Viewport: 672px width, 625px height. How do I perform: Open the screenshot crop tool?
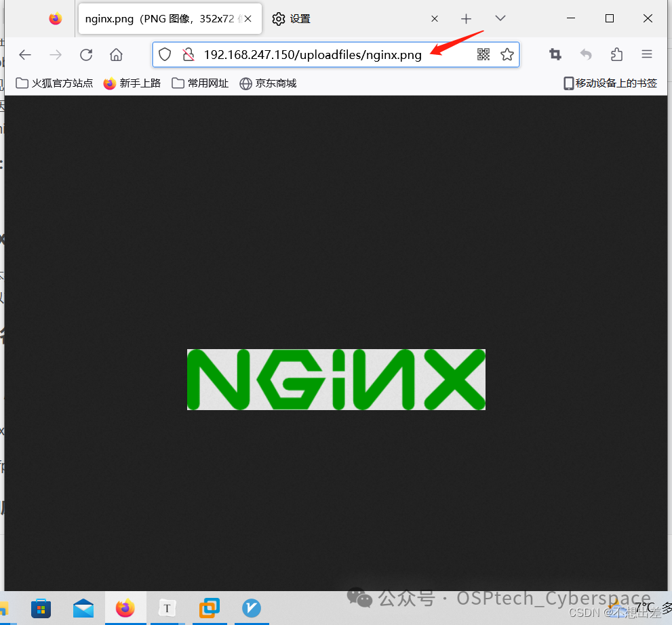[x=555, y=54]
